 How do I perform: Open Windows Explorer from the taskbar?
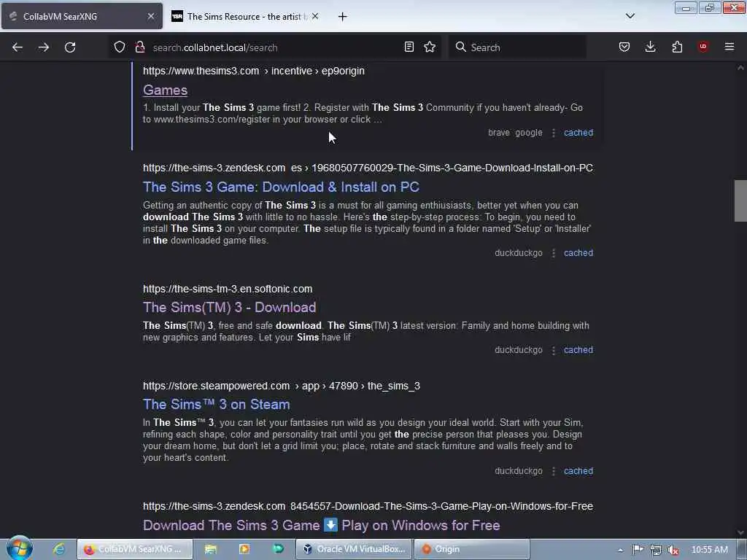point(211,549)
